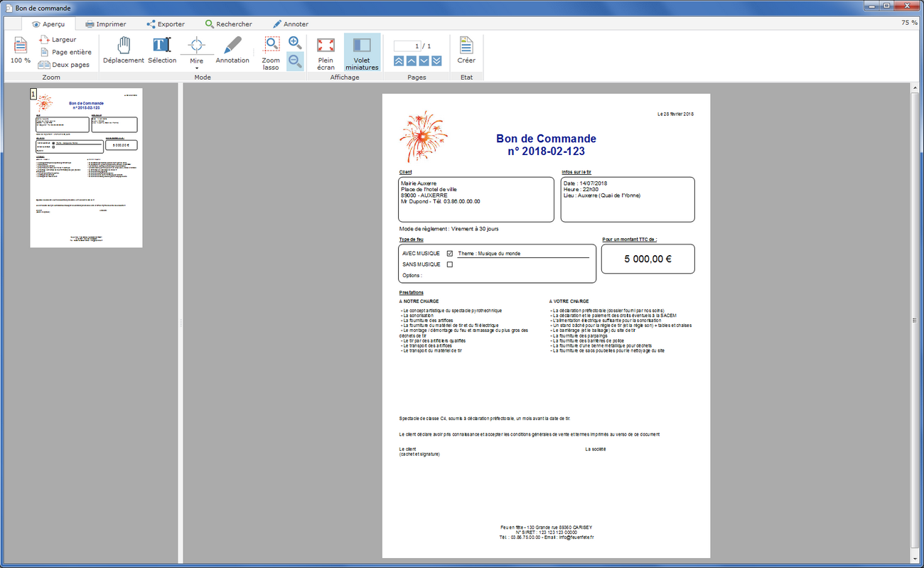The width and height of the screenshot is (924, 568).
Task: Zoom in with the plus magnifier
Action: tap(296, 43)
